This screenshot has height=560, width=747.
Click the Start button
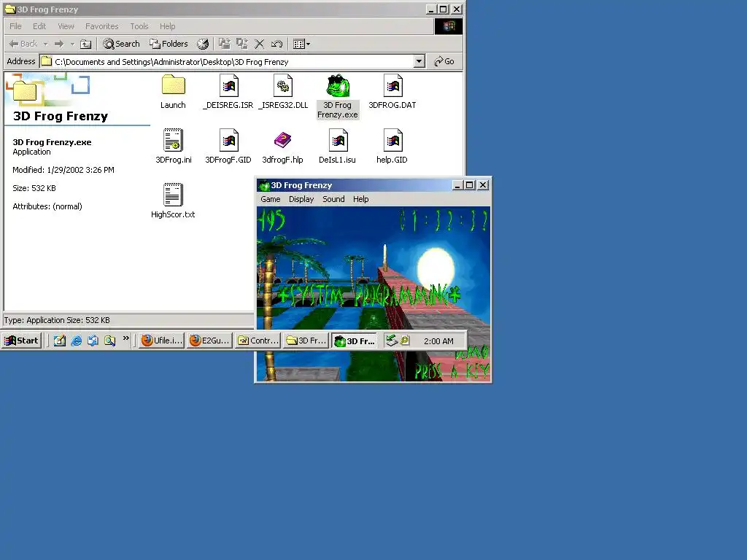(x=21, y=341)
